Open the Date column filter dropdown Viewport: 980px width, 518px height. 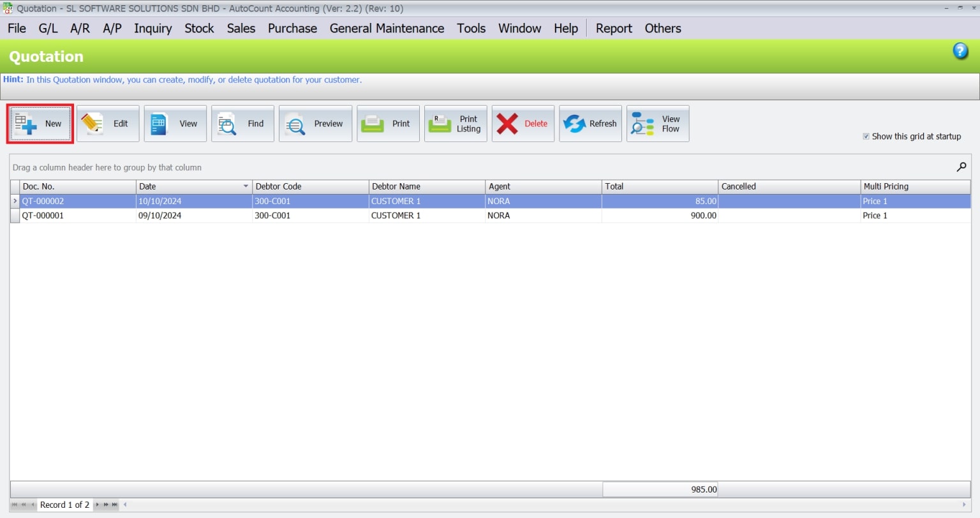pyautogui.click(x=246, y=186)
